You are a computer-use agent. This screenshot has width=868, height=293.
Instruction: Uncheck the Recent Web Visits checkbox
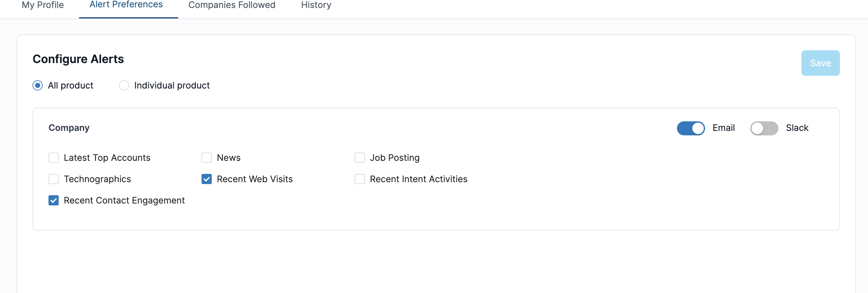click(207, 179)
